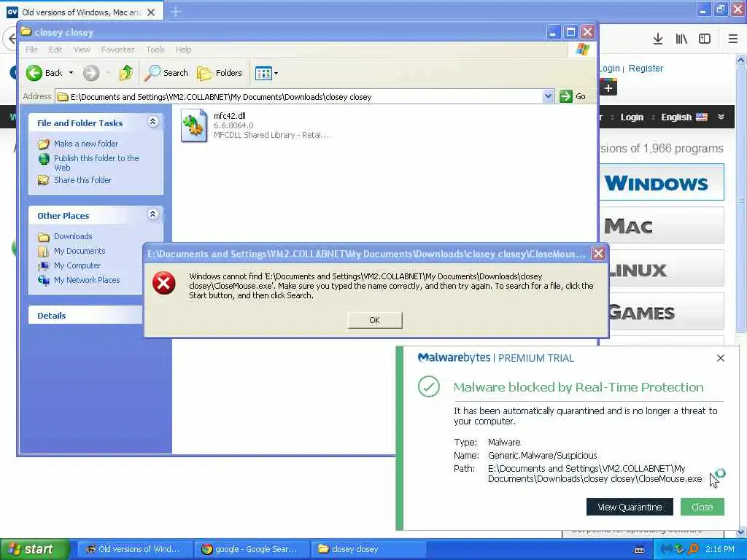
Task: Open the File menu in Explorer
Action: point(31,50)
